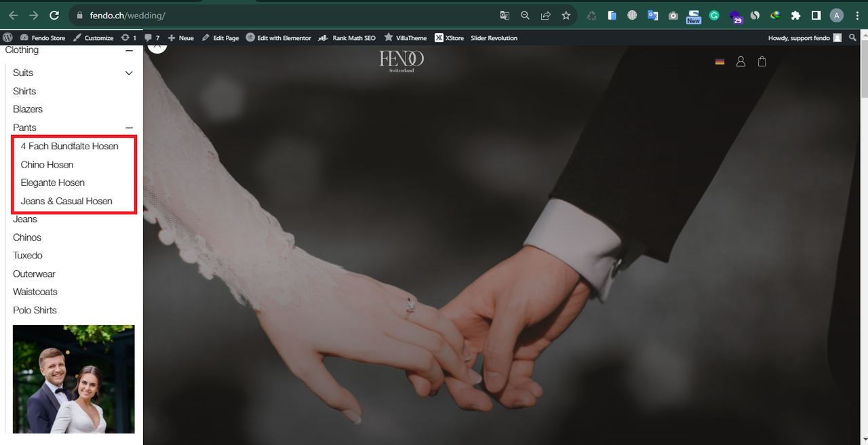Switch language via German flag
The width and height of the screenshot is (868, 445).
tap(719, 62)
